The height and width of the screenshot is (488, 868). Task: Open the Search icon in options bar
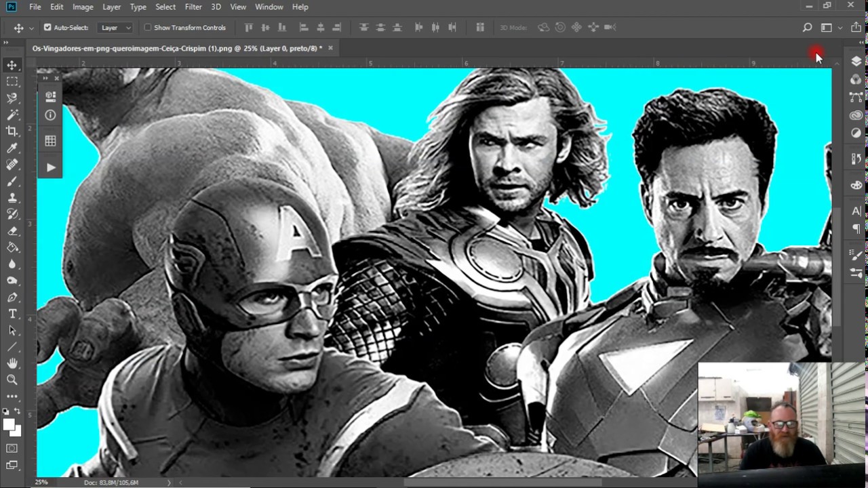[807, 28]
